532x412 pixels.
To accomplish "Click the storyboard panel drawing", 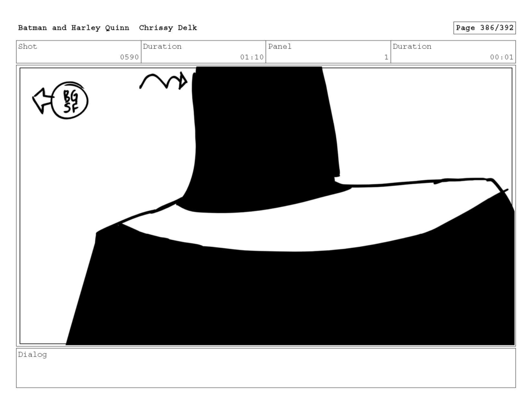I will (x=266, y=206).
